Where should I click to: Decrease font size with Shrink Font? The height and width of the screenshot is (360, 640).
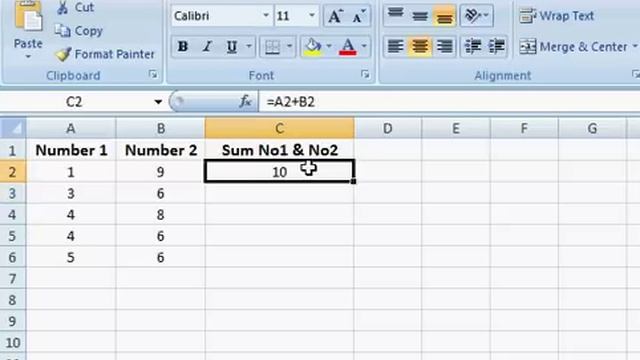(x=359, y=16)
